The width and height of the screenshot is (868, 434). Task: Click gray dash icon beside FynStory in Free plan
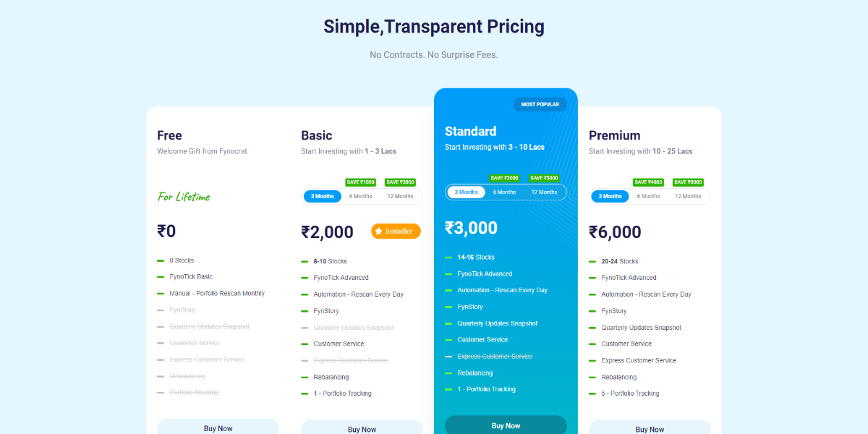162,310
